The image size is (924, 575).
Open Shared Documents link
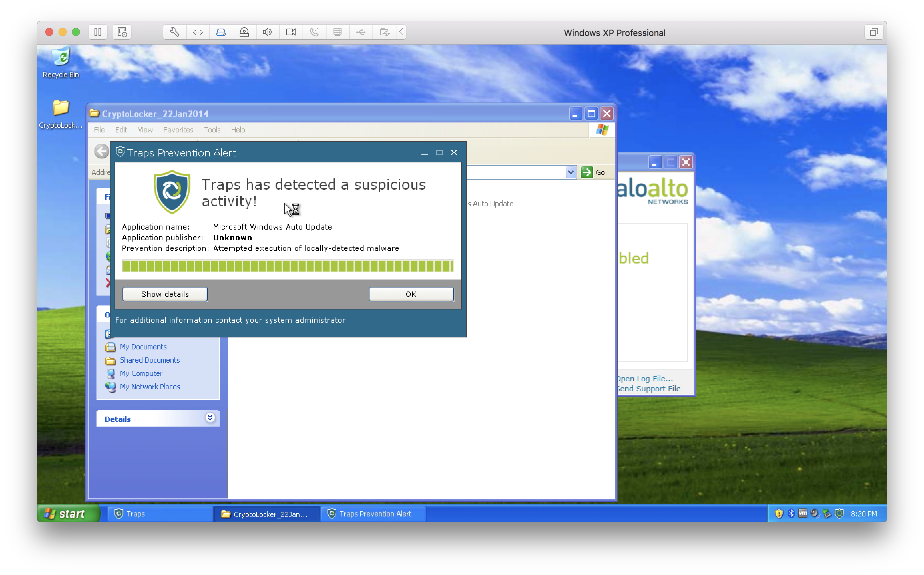coord(150,360)
